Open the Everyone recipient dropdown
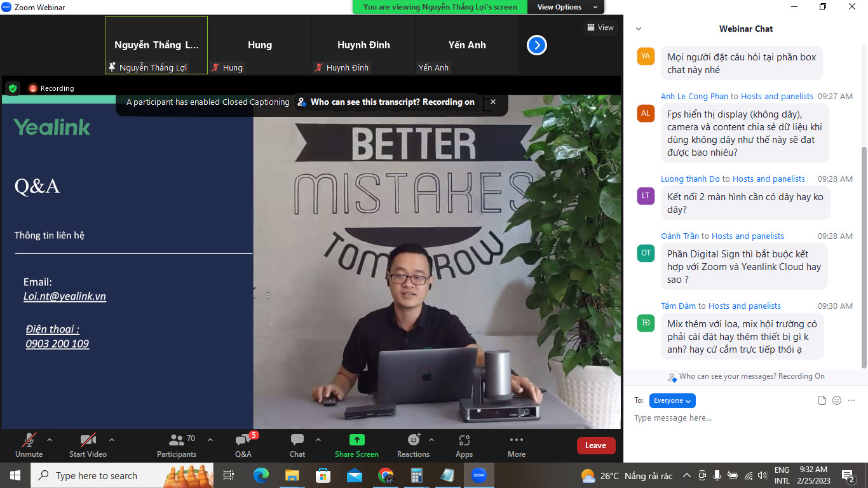 [672, 400]
